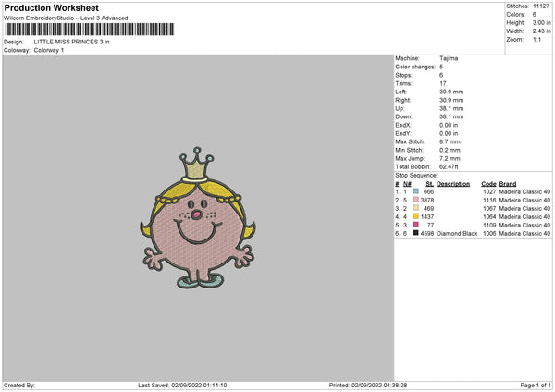The height and width of the screenshot is (392, 555).
Task: Click the 'Colorway 1' value
Action: coord(49,50)
